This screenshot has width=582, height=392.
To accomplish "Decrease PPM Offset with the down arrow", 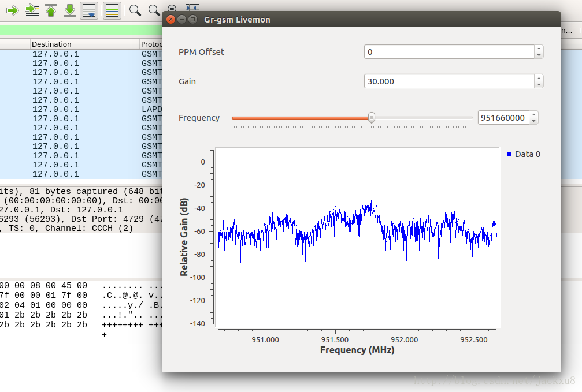I will 539,55.
